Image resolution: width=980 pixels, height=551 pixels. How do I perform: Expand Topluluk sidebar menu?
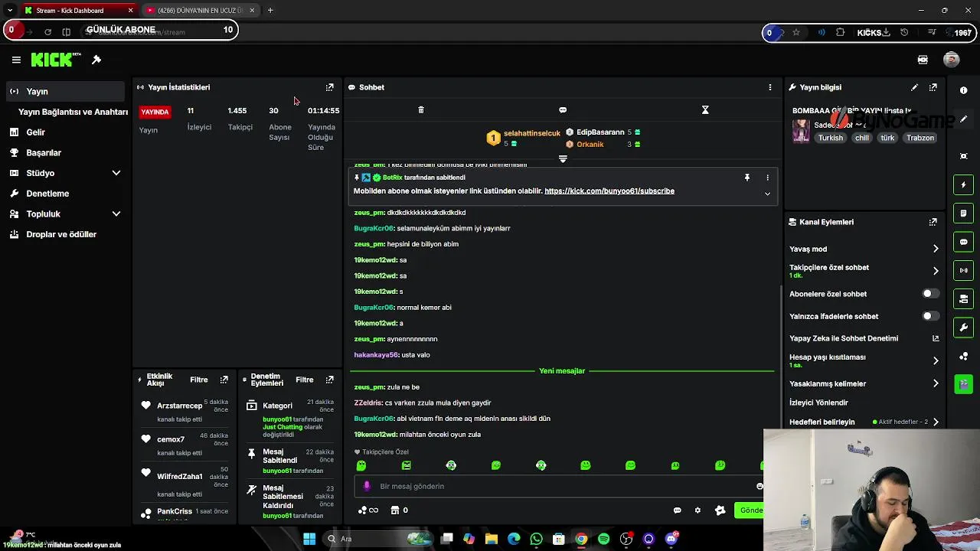point(116,214)
